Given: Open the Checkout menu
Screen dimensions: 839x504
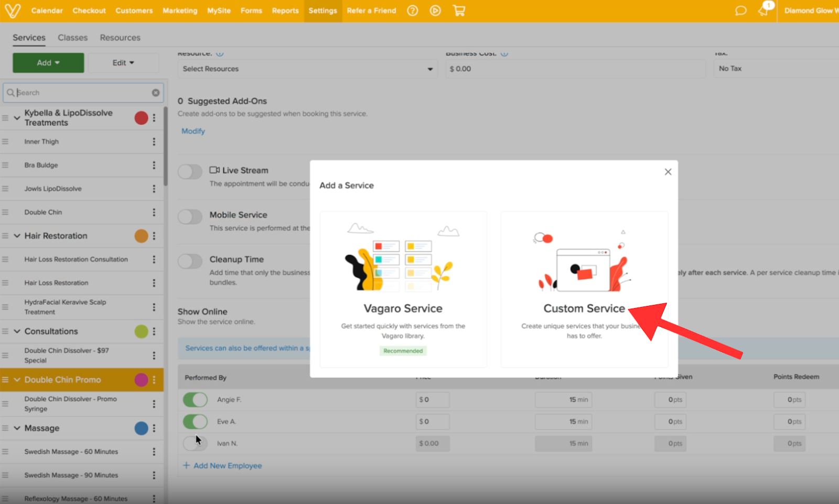Looking at the screenshot, I should coord(89,10).
